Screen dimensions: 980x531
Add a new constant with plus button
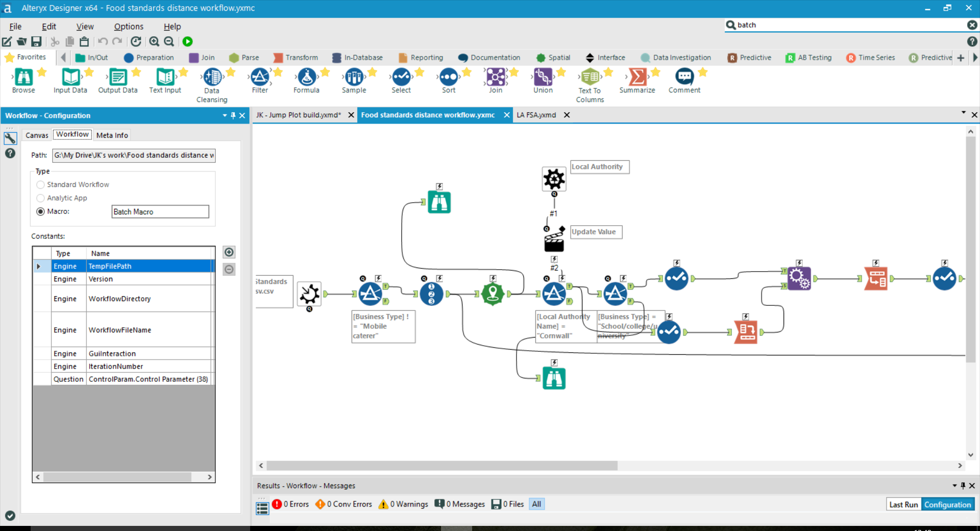pos(229,252)
